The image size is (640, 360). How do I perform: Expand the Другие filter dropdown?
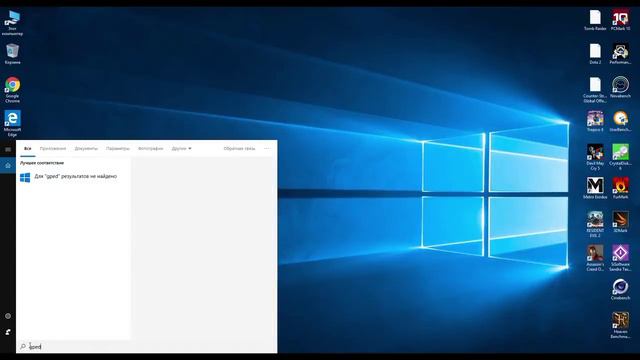181,149
